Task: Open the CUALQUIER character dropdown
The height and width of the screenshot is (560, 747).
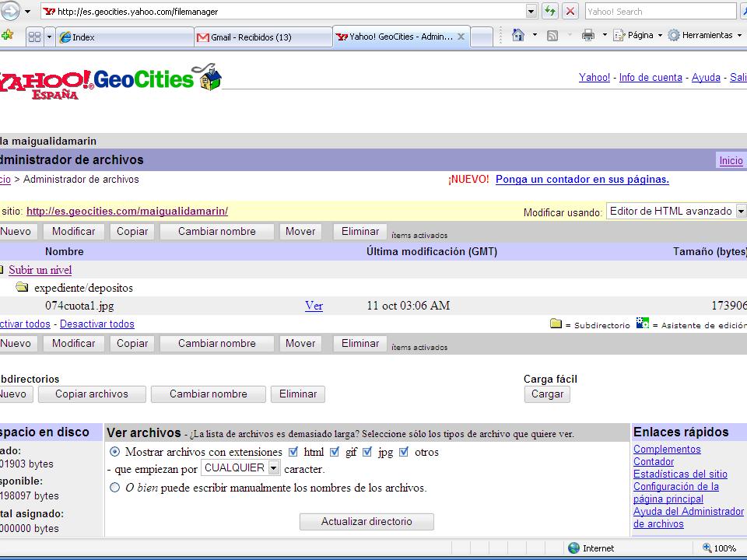Action: coord(240,468)
